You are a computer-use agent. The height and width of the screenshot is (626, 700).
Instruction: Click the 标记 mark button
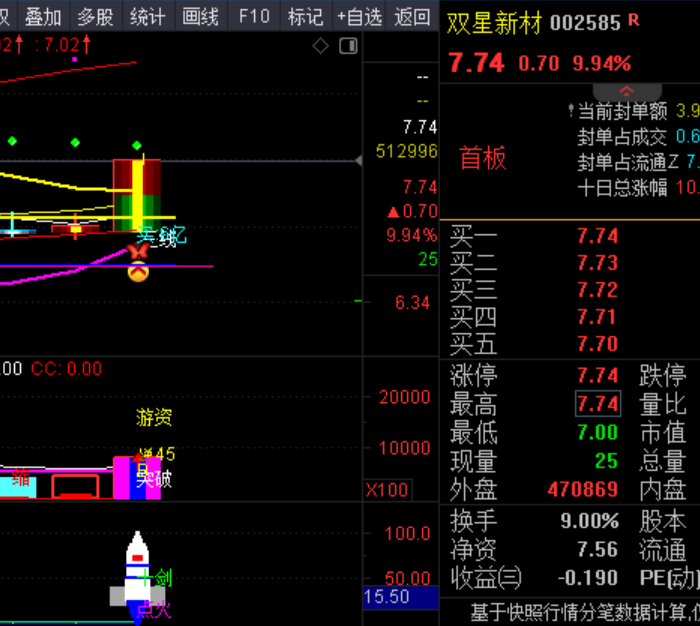305,17
